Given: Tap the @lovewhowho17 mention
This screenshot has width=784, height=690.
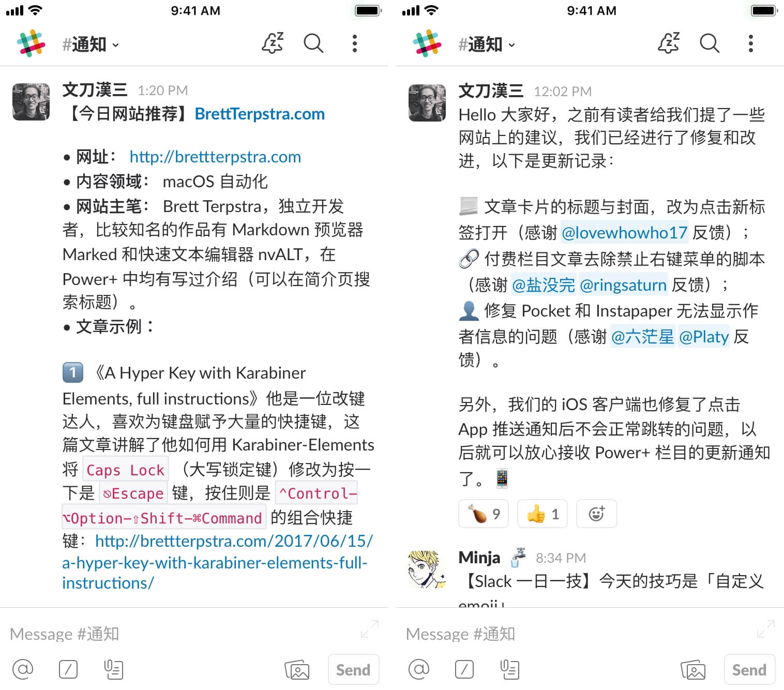Looking at the screenshot, I should pyautogui.click(x=624, y=233).
